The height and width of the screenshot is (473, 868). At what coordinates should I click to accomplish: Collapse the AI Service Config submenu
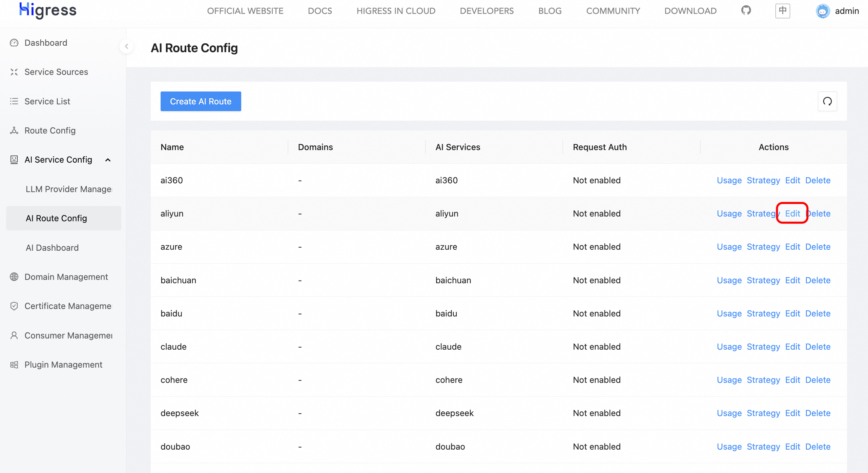pos(108,160)
